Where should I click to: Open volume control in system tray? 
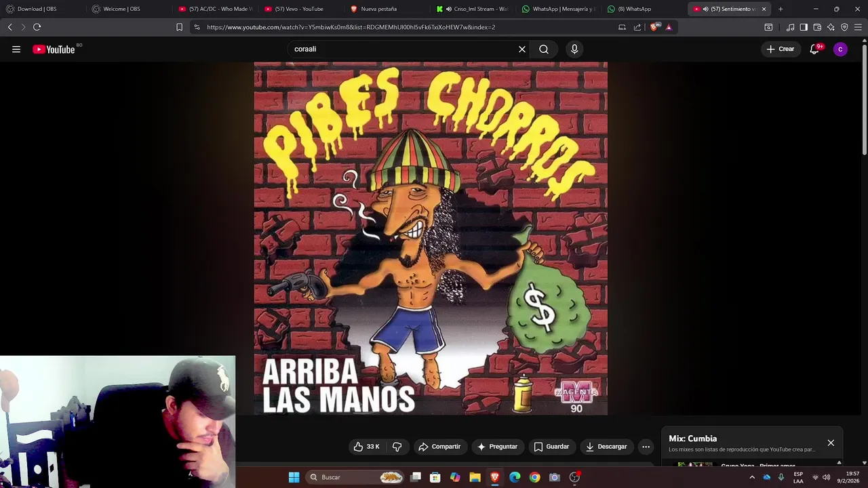click(826, 477)
